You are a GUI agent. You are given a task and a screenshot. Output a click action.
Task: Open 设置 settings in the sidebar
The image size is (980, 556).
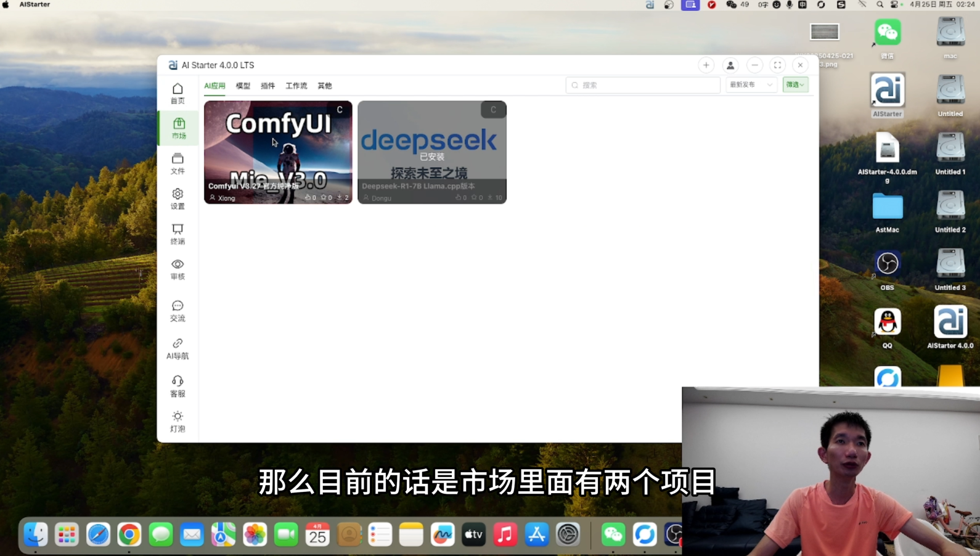pos(178,199)
